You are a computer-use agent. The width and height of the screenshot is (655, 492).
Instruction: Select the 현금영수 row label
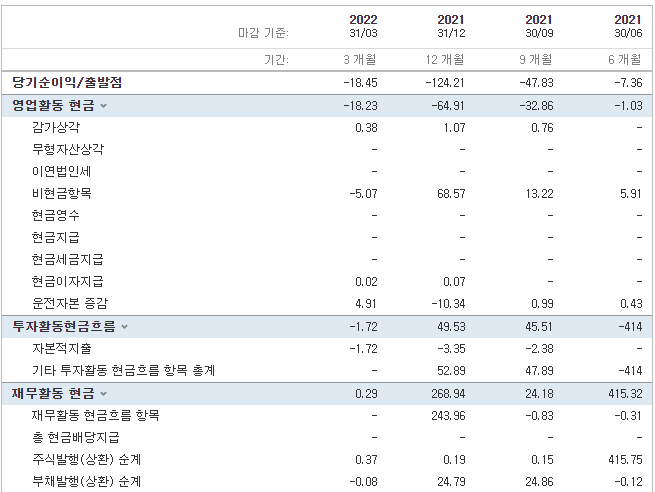[56, 216]
